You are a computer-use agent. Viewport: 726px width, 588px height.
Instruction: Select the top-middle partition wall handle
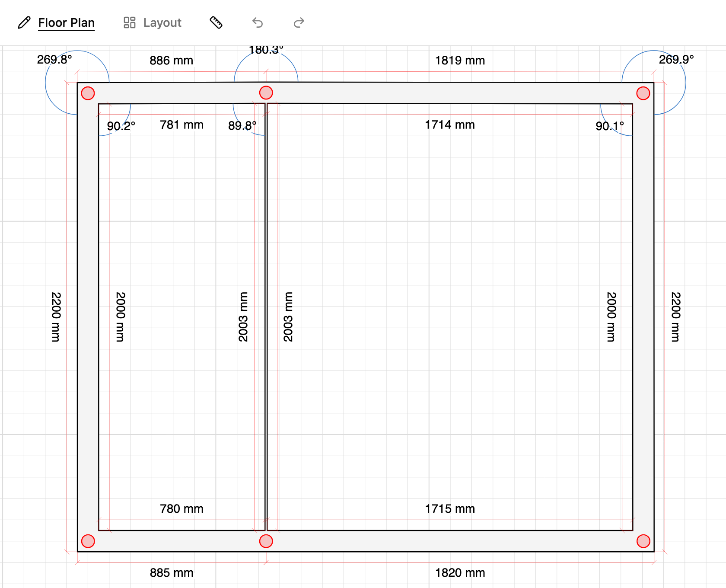pyautogui.click(x=266, y=93)
